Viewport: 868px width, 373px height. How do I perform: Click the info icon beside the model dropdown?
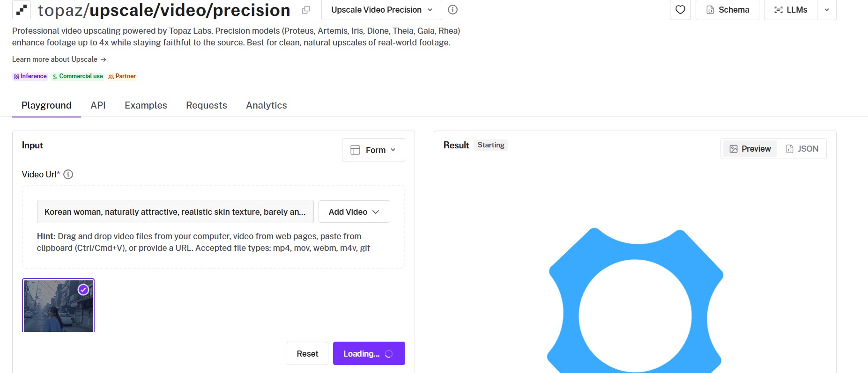click(453, 10)
